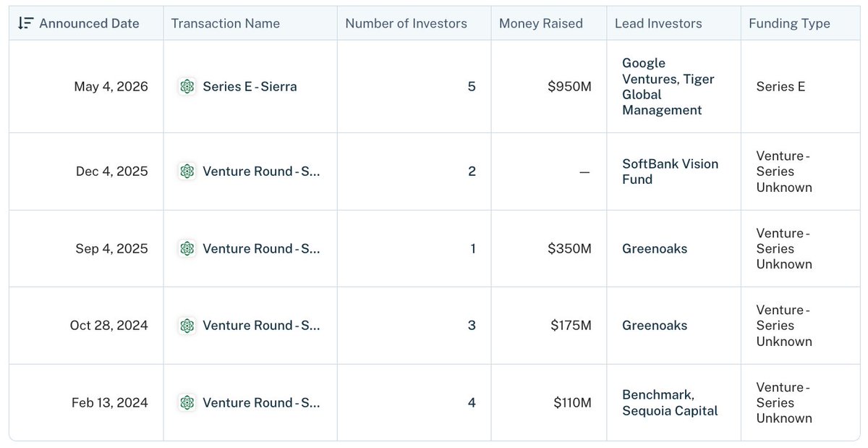Open the Venture Round link dated Oct 28, 2024
The image size is (868, 448).
[x=261, y=326]
